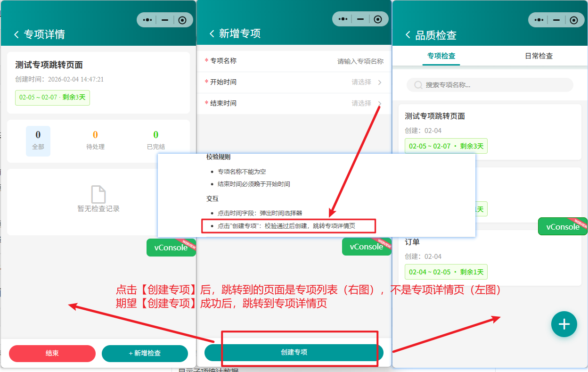This screenshot has width=588, height=372.
Task: Open the "•••" more options capsule on 新增专项
Action: (343, 19)
